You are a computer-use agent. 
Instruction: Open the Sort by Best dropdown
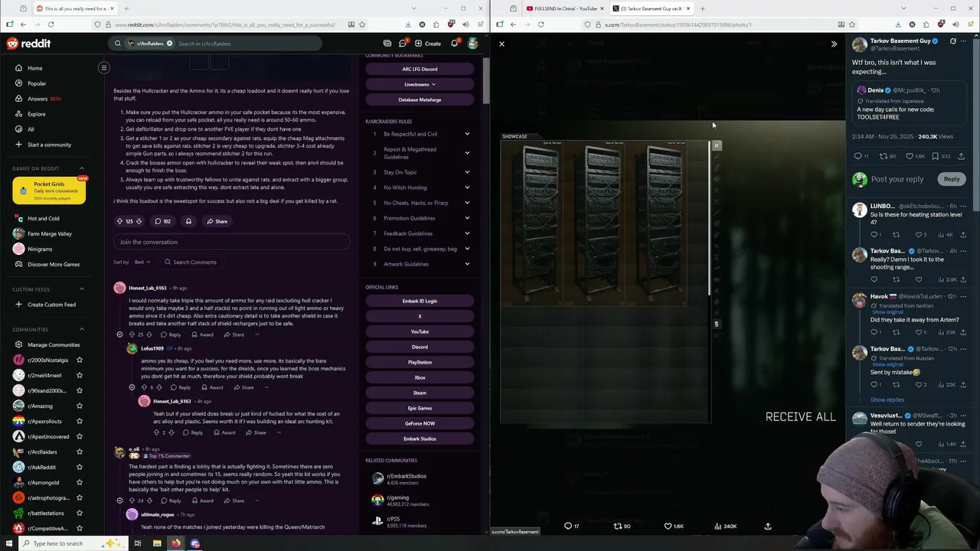(x=142, y=262)
